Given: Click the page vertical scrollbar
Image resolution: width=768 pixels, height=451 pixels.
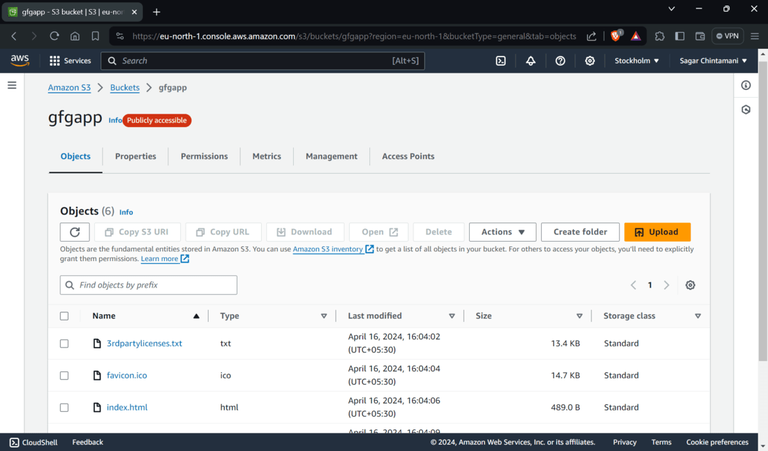Looking at the screenshot, I should click(x=763, y=211).
